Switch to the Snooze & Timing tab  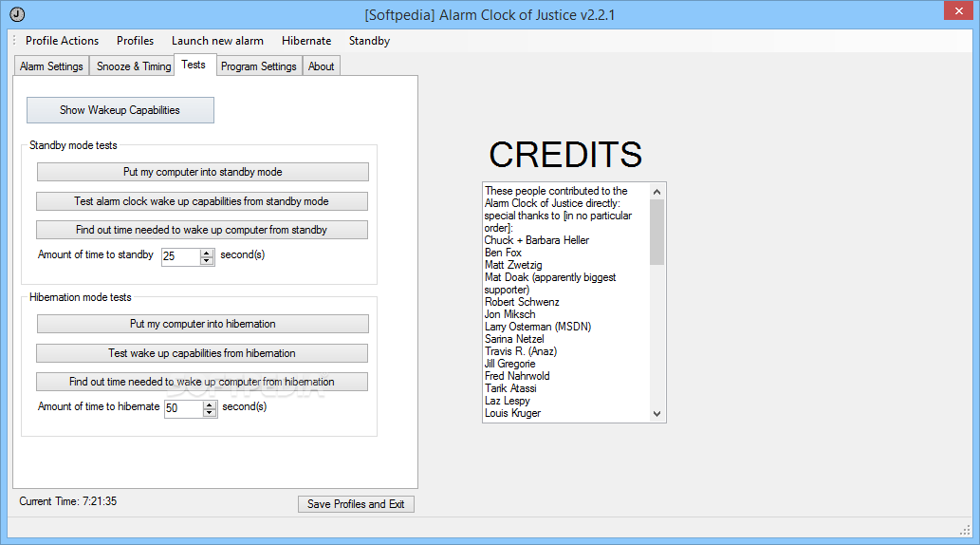[134, 66]
